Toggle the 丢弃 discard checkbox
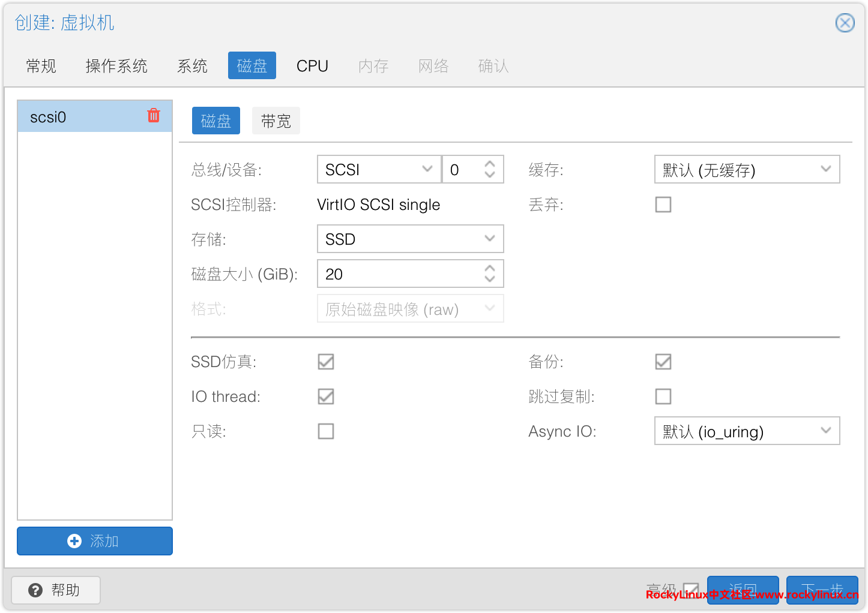This screenshot has height=613, width=868. [663, 205]
